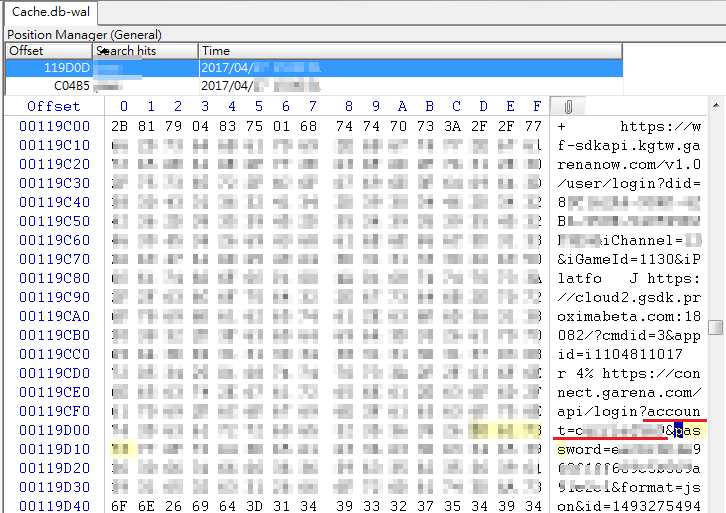The image size is (726, 513).
Task: Click the scroll up arrow of hex view
Action: pos(716,106)
